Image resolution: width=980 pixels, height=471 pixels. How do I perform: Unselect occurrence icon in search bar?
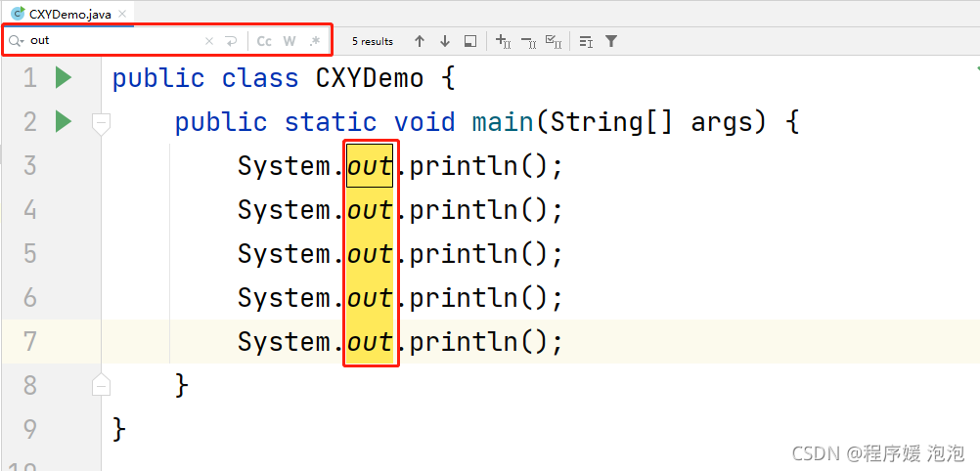(529, 42)
